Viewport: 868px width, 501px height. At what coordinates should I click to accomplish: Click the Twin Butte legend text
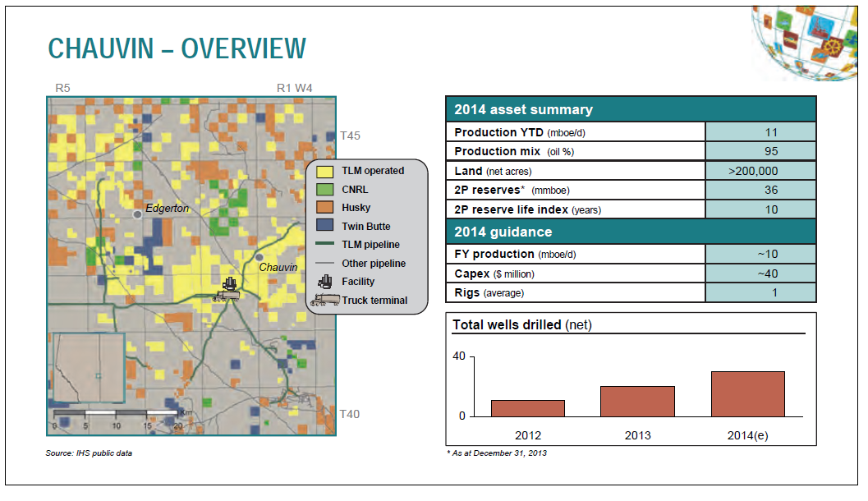point(366,227)
